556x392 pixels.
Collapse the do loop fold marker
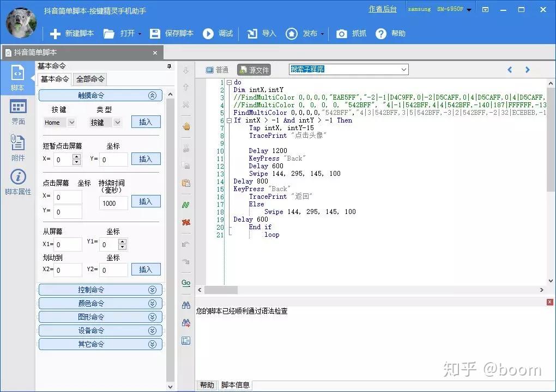click(x=229, y=82)
